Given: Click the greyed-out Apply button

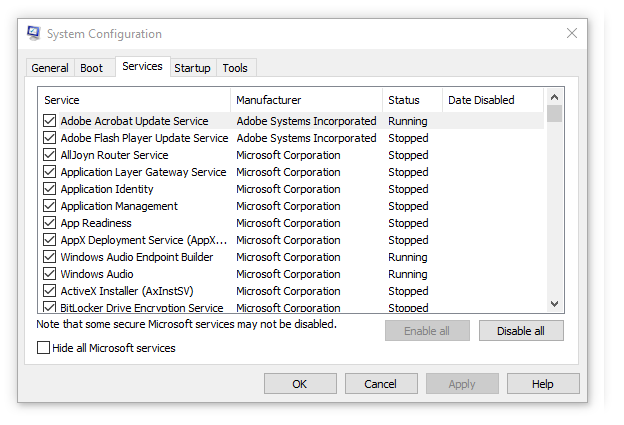Looking at the screenshot, I should click(x=462, y=384).
